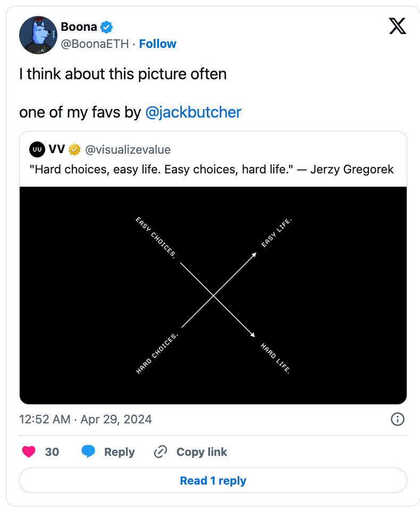Open the @visualizevalue handle
Viewport: 420px width, 517px height.
[x=128, y=149]
